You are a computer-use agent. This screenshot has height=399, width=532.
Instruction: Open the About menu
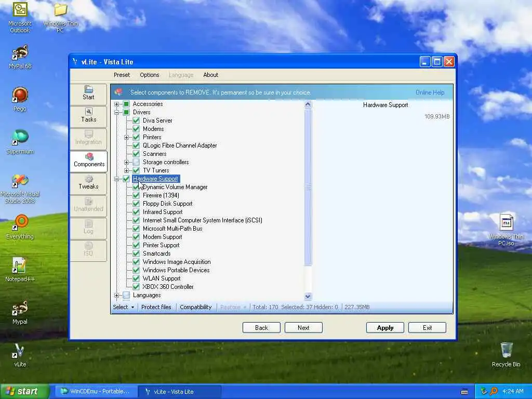pyautogui.click(x=211, y=75)
